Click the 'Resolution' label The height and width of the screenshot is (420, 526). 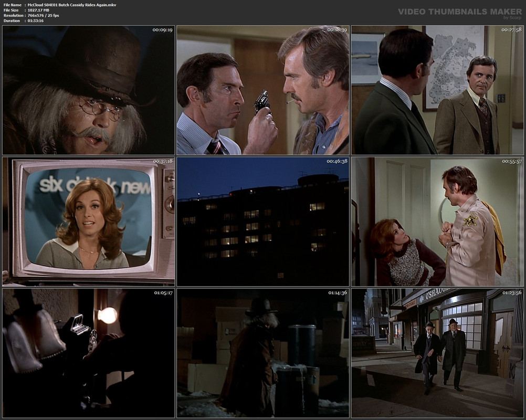point(14,15)
